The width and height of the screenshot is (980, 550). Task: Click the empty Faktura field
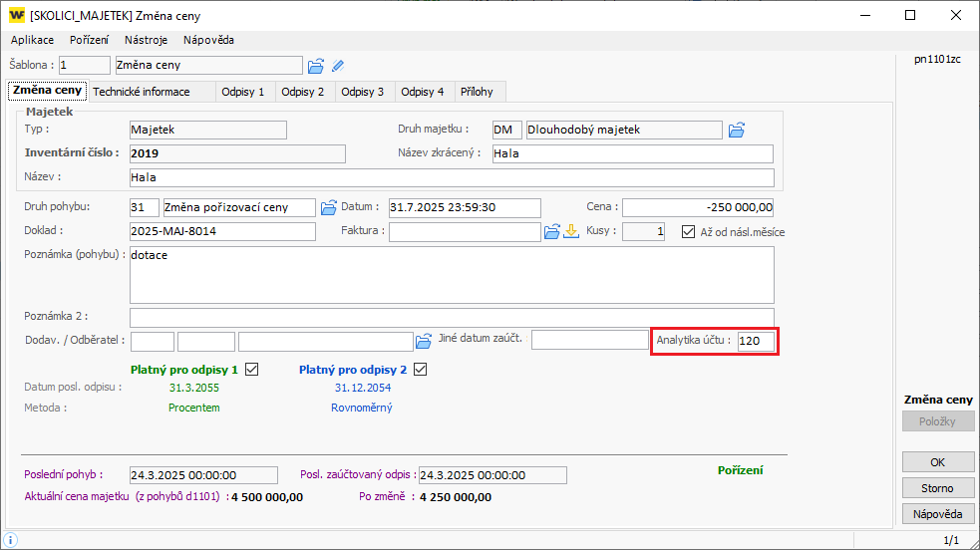pos(465,231)
